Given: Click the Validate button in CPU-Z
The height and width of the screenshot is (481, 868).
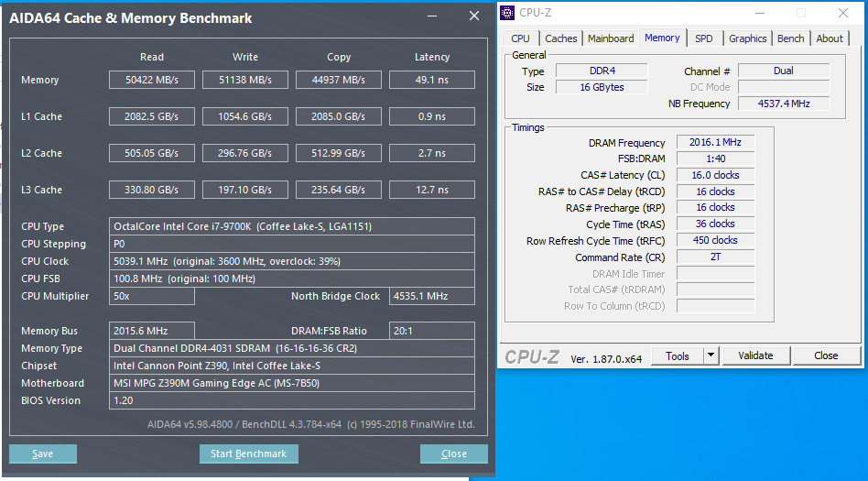Looking at the screenshot, I should [x=755, y=355].
